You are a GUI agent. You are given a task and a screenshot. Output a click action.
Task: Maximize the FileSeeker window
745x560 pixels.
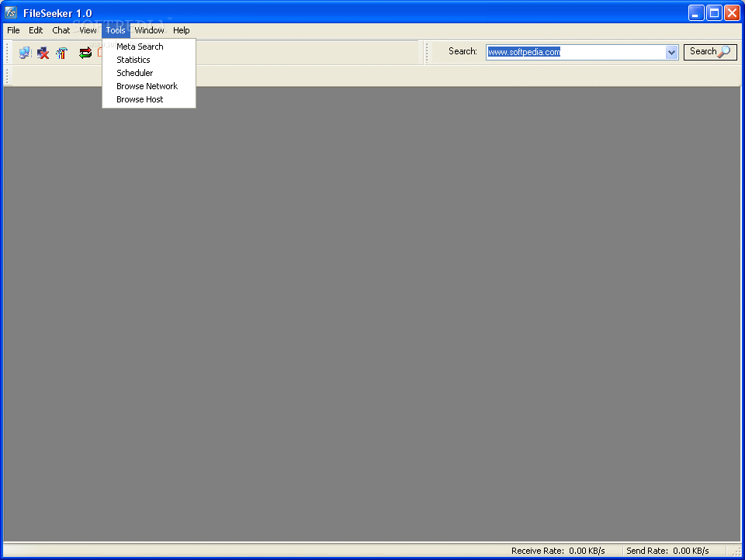(714, 13)
